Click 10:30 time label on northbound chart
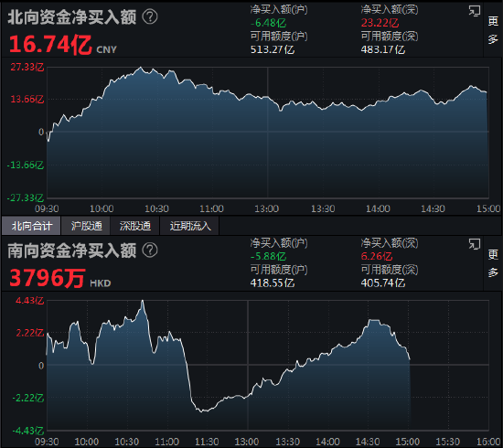This screenshot has width=503, height=448. click(156, 209)
